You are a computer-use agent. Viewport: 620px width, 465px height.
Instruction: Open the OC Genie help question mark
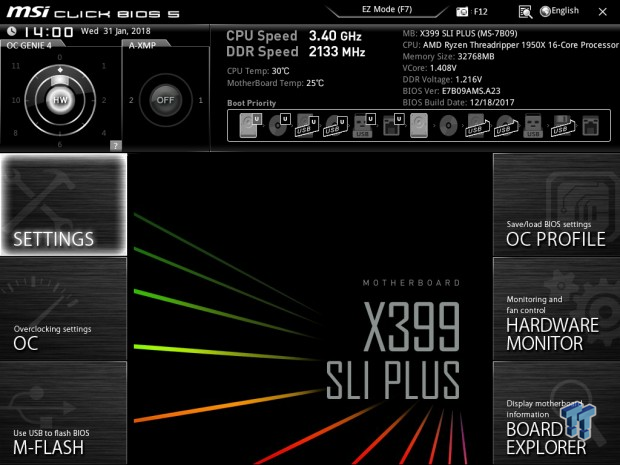click(x=115, y=146)
